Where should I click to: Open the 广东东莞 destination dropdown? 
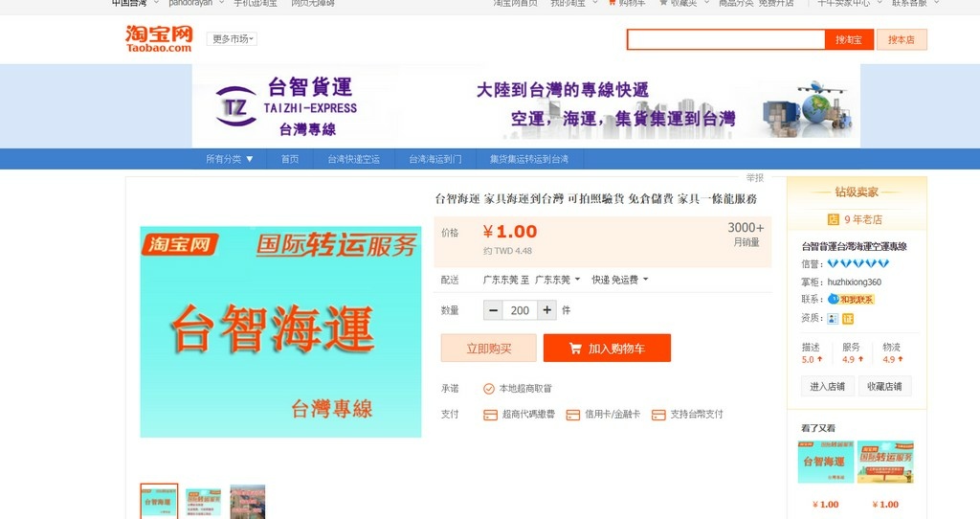(x=558, y=280)
